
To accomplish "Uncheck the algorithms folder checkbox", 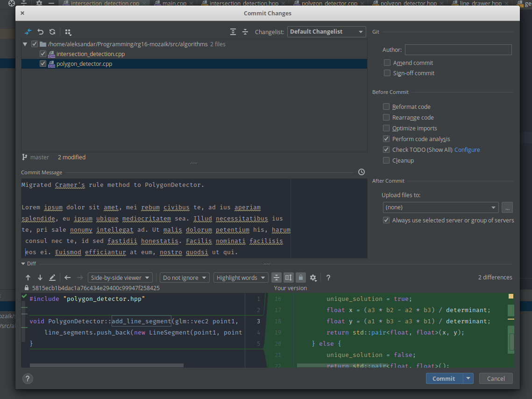I will tap(34, 44).
